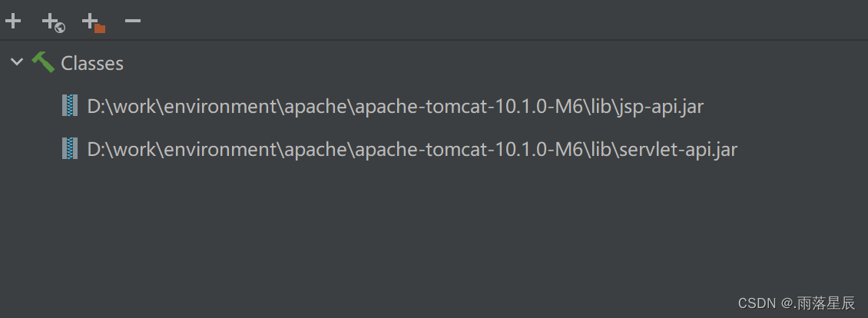The height and width of the screenshot is (318, 868).
Task: Click the plain plus Add icon
Action: pos(13,22)
